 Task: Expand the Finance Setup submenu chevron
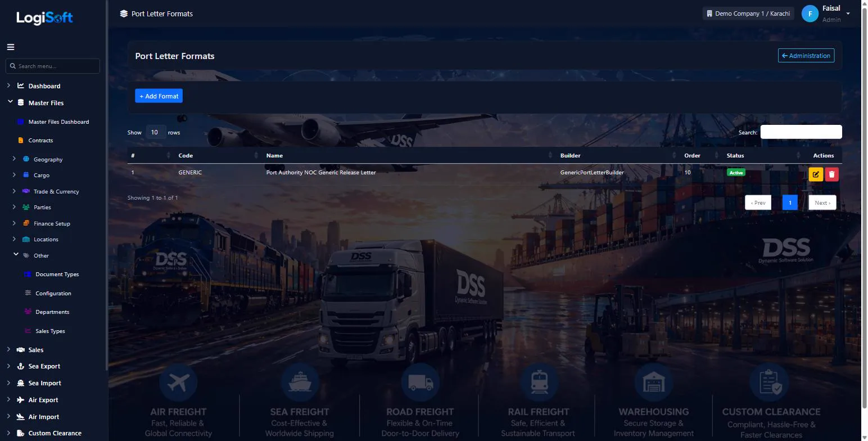tap(14, 223)
